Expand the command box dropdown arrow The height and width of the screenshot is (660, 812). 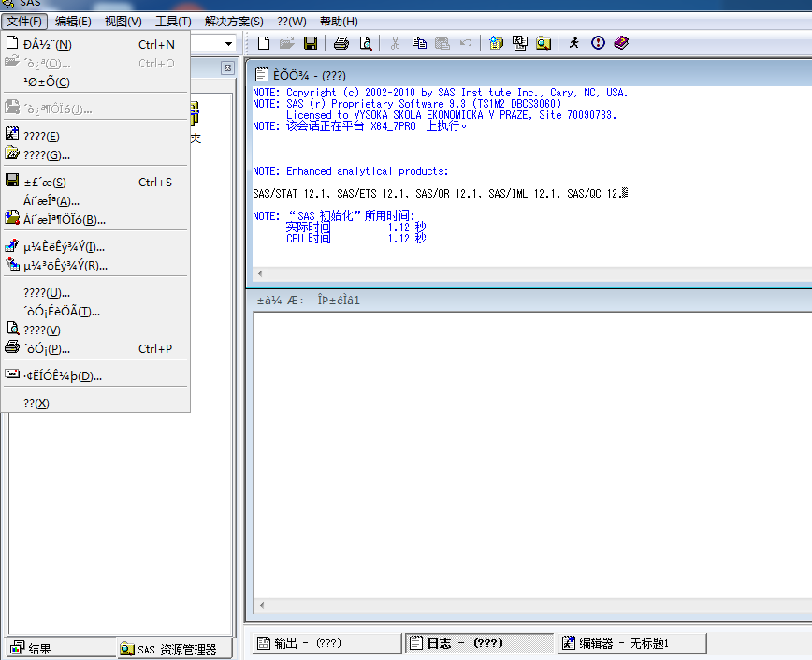[x=228, y=44]
